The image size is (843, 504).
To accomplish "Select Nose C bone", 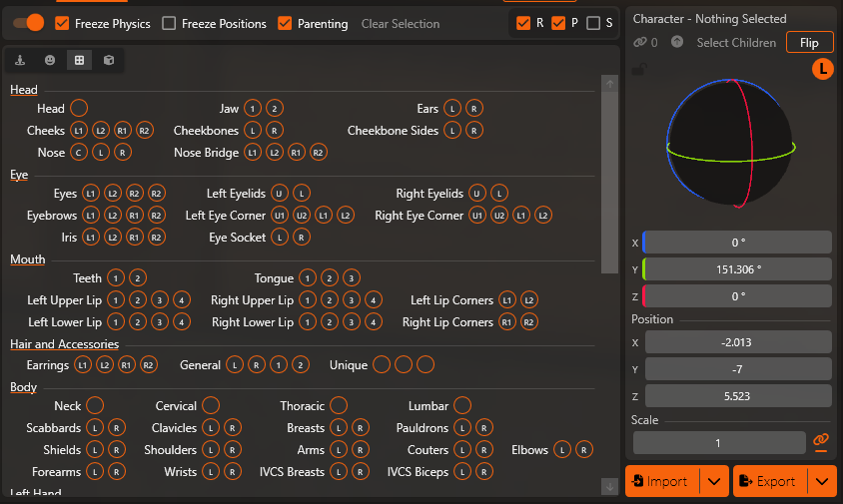I will coord(79,152).
